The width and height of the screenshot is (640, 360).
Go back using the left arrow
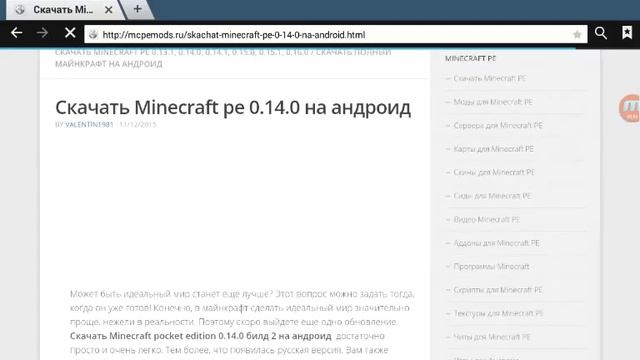17,33
